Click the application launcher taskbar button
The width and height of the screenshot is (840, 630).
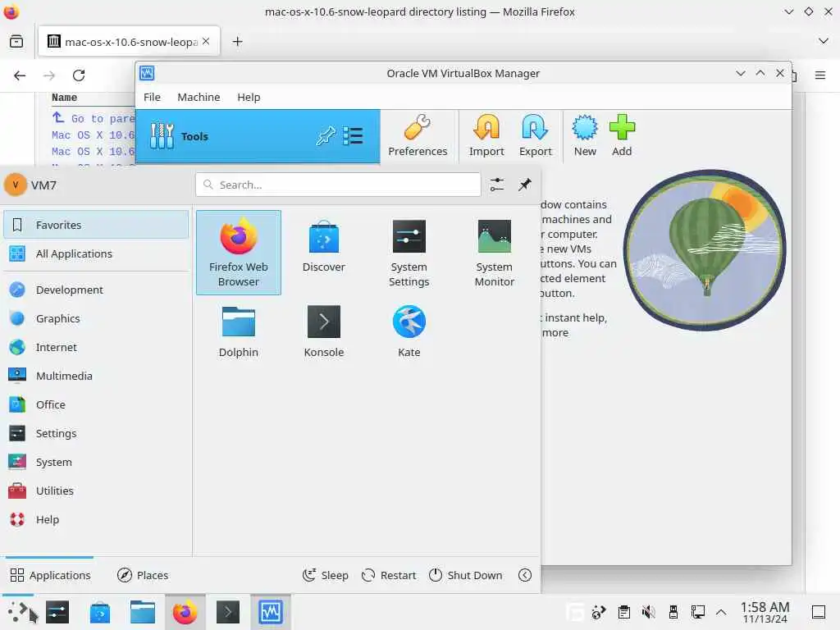[x=17, y=611]
